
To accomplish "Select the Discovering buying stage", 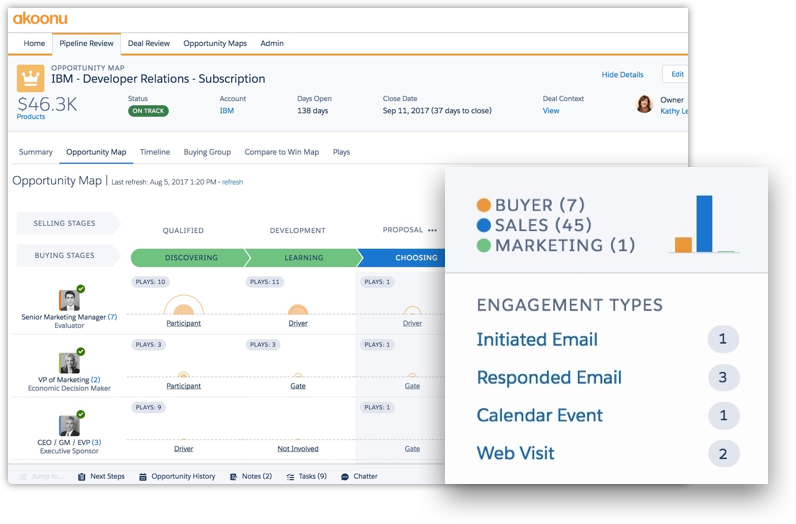I will [x=190, y=258].
